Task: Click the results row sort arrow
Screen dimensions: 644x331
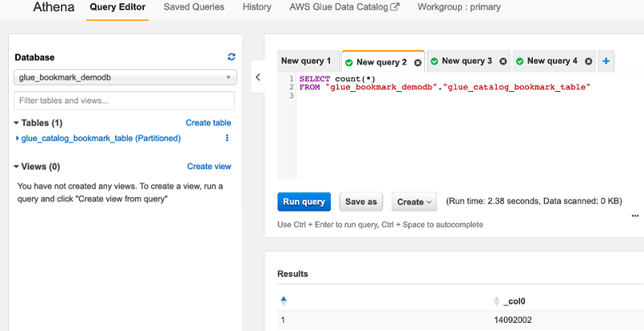Action: [283, 300]
